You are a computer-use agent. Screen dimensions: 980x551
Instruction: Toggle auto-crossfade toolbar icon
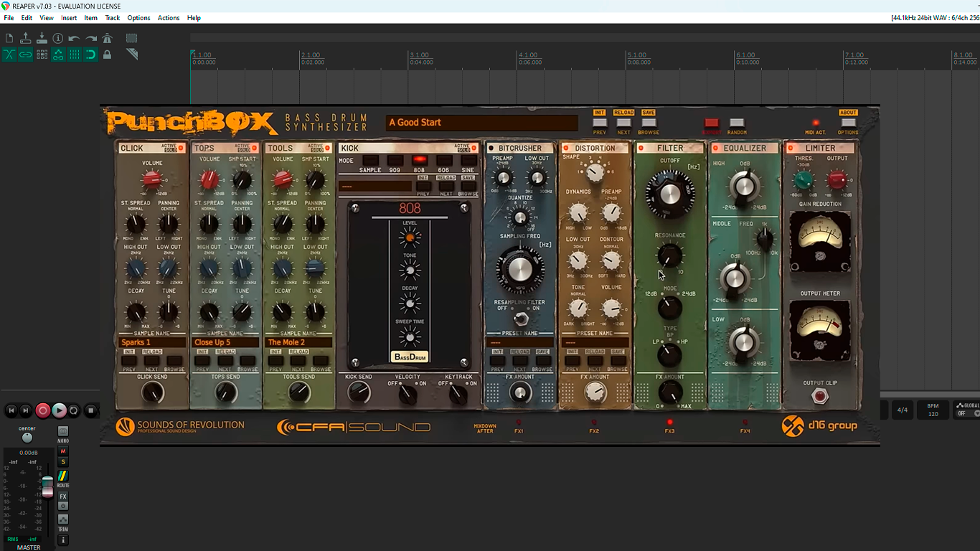click(x=9, y=55)
